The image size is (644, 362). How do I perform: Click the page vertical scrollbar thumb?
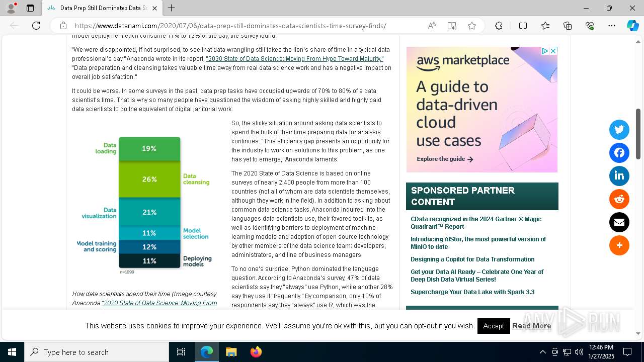(x=638, y=134)
